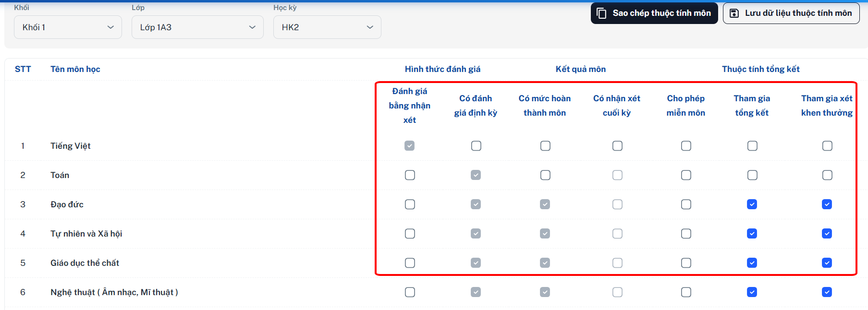Select the Tiếng Việt subject name
This screenshot has height=310, width=868.
pyautogui.click(x=71, y=146)
